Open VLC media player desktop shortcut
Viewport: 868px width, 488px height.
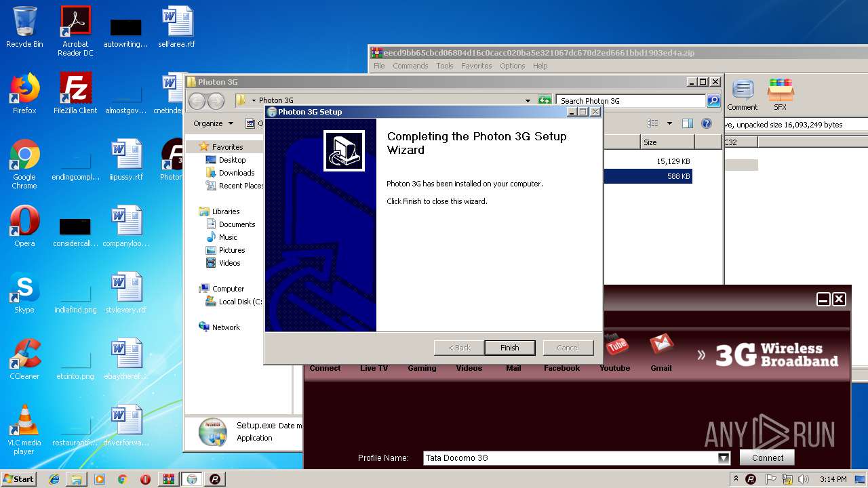click(x=24, y=430)
